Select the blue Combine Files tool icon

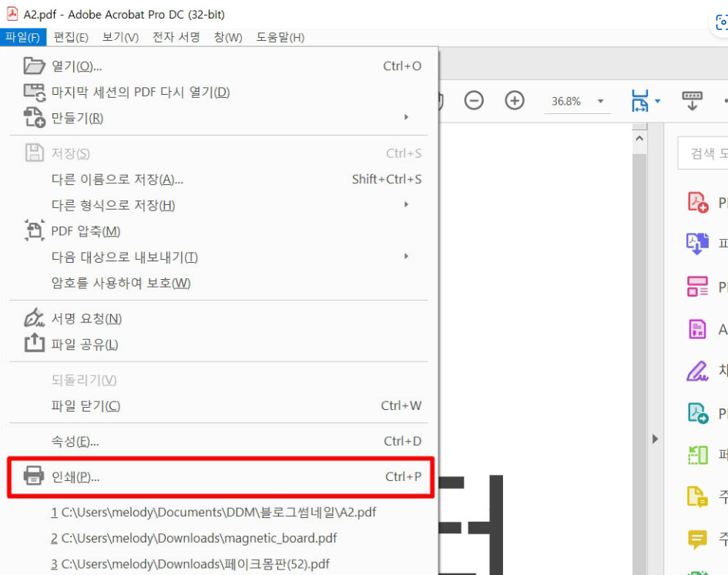697,244
